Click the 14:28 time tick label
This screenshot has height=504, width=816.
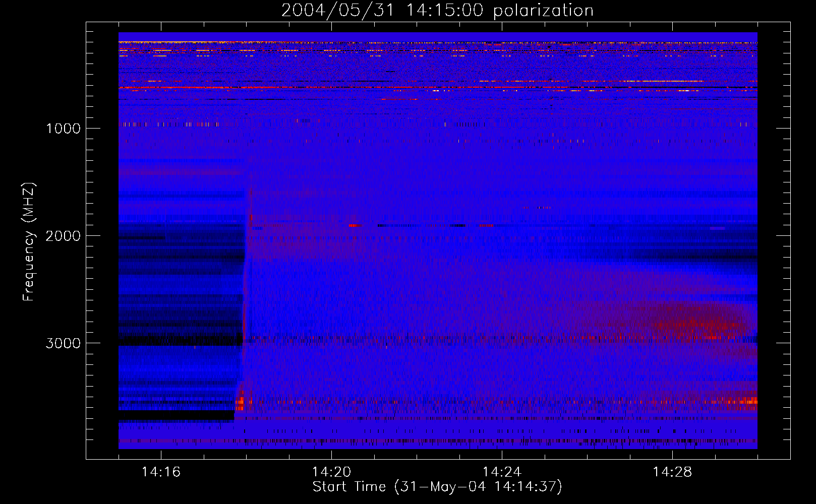[672, 472]
